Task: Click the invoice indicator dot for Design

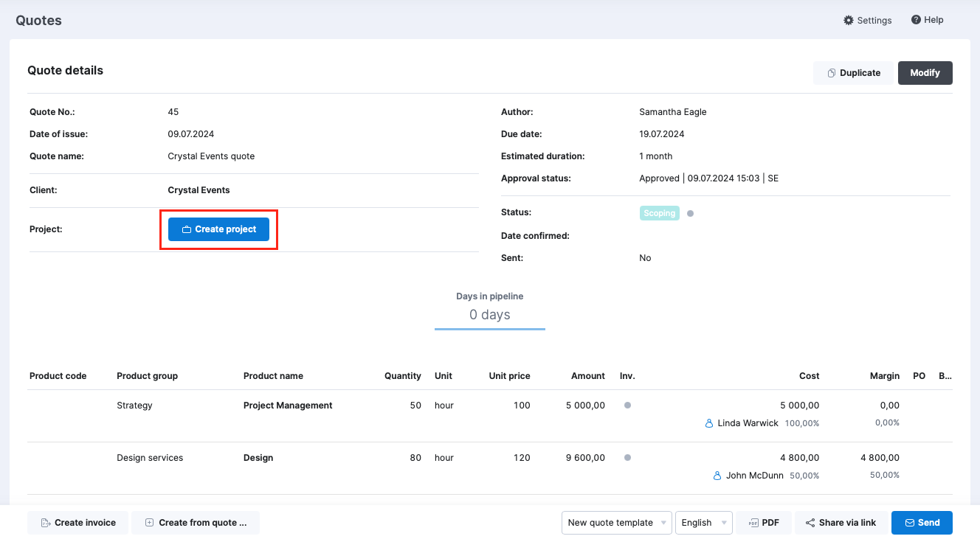Action: coord(627,457)
